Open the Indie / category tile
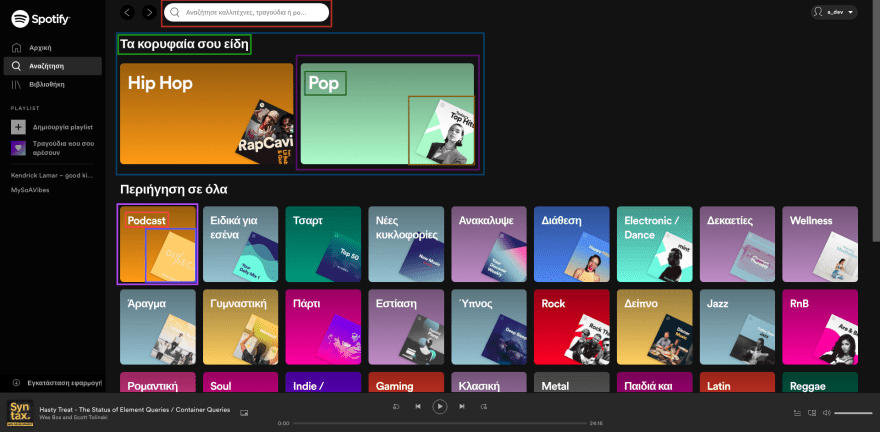 323,382
